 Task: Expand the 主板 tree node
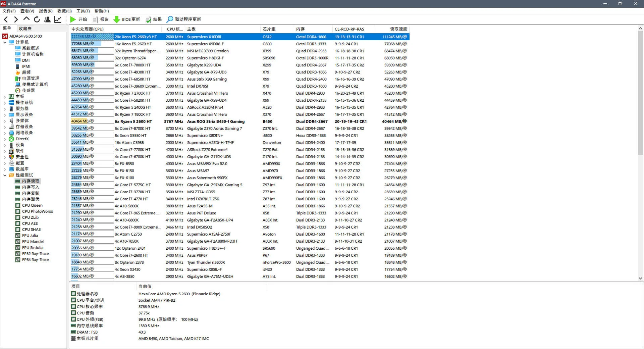pyautogui.click(x=5, y=97)
